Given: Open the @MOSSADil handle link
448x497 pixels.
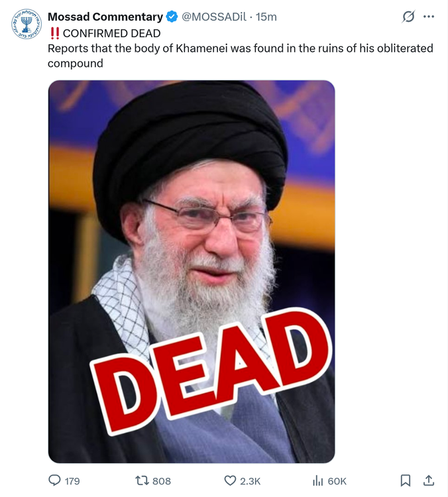Looking at the screenshot, I should [213, 17].
